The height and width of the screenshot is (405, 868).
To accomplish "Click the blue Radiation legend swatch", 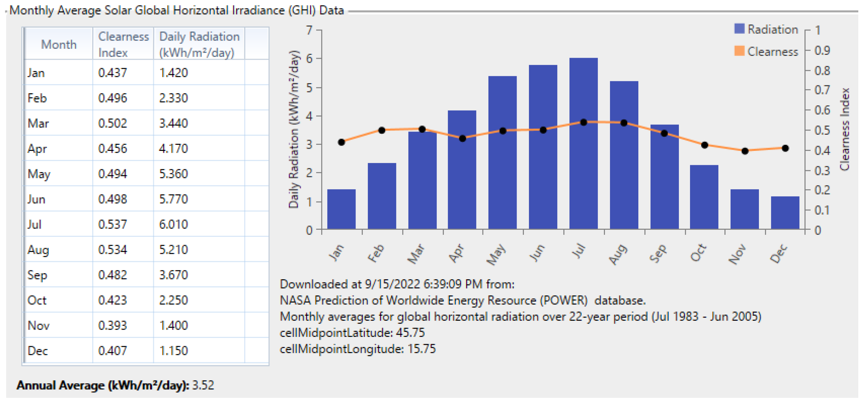I will 739,29.
